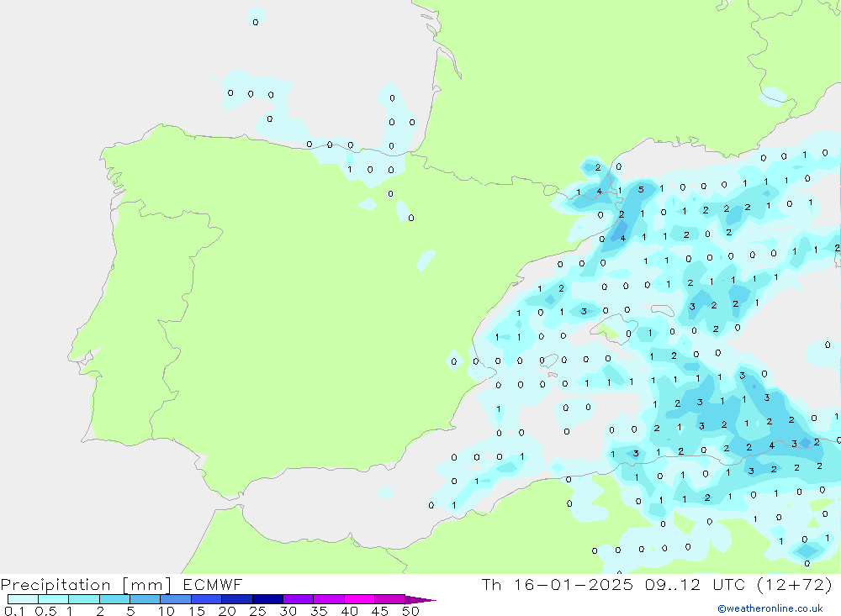This screenshot has width=841, height=616.
Task: Click Mallorca island on the map
Action: pyautogui.click(x=608, y=333)
